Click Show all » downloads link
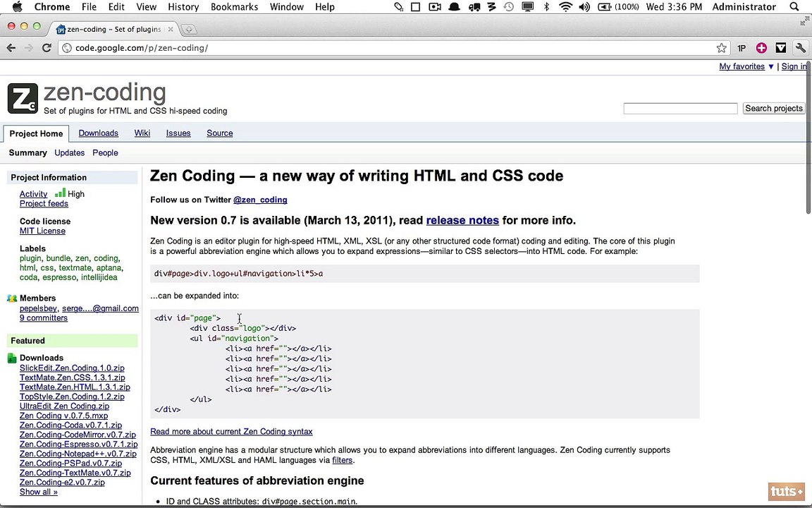 [38, 492]
